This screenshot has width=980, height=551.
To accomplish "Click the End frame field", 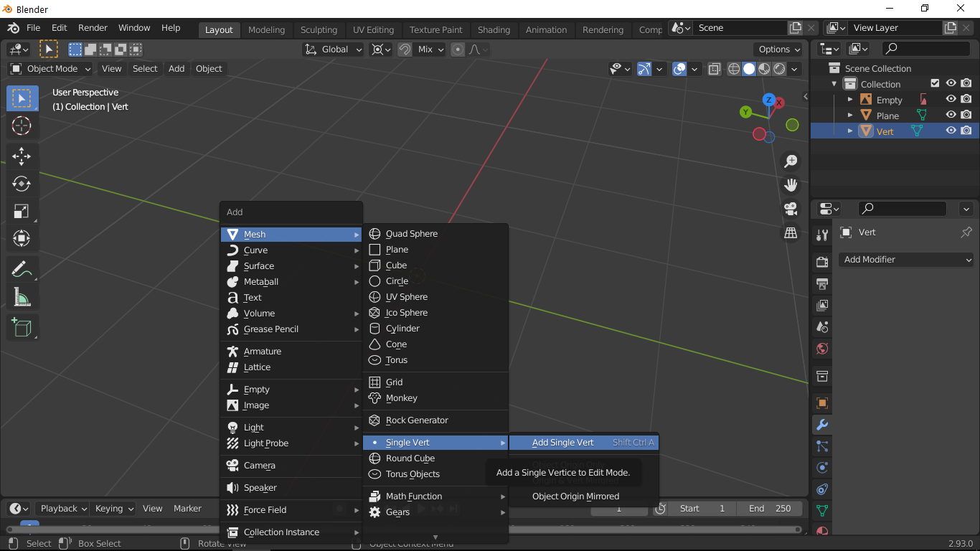I will tap(771, 509).
